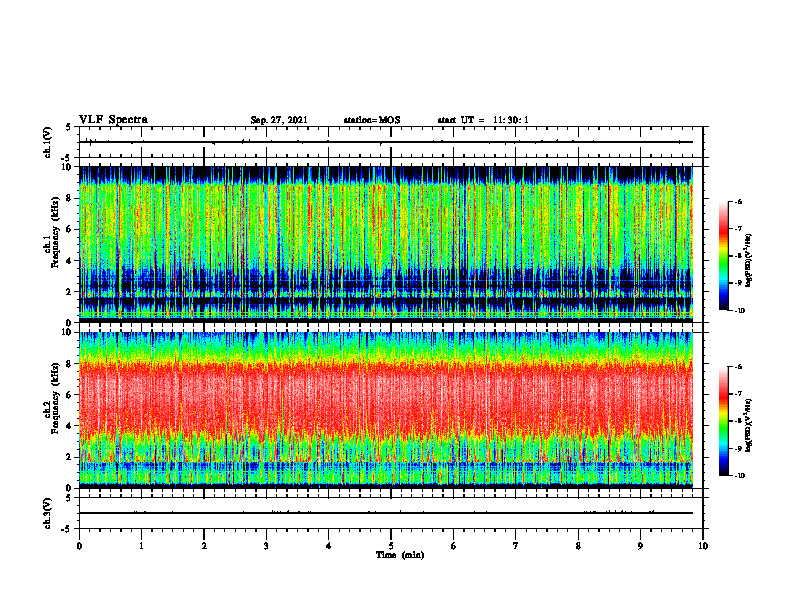Image resolution: width=792 pixels, height=612 pixels.
Task: Click the "Time (min)" x-axis label
Action: coord(400,555)
